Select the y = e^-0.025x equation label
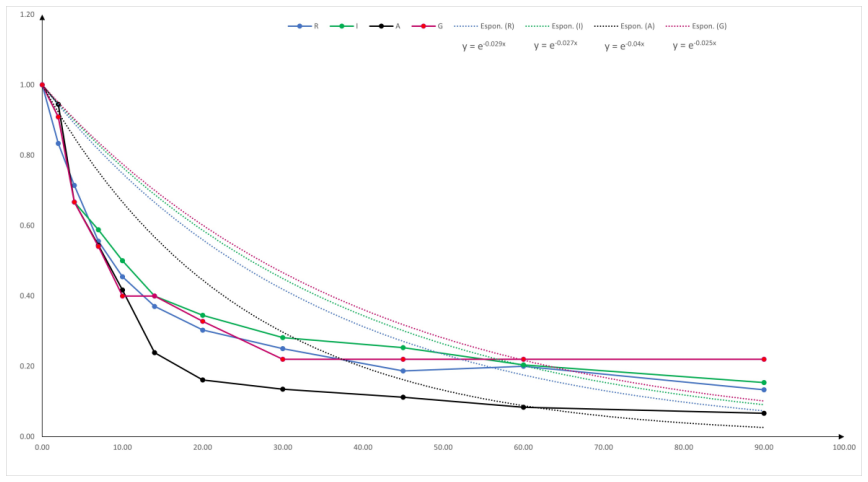This screenshot has height=482, width=868. coord(694,45)
